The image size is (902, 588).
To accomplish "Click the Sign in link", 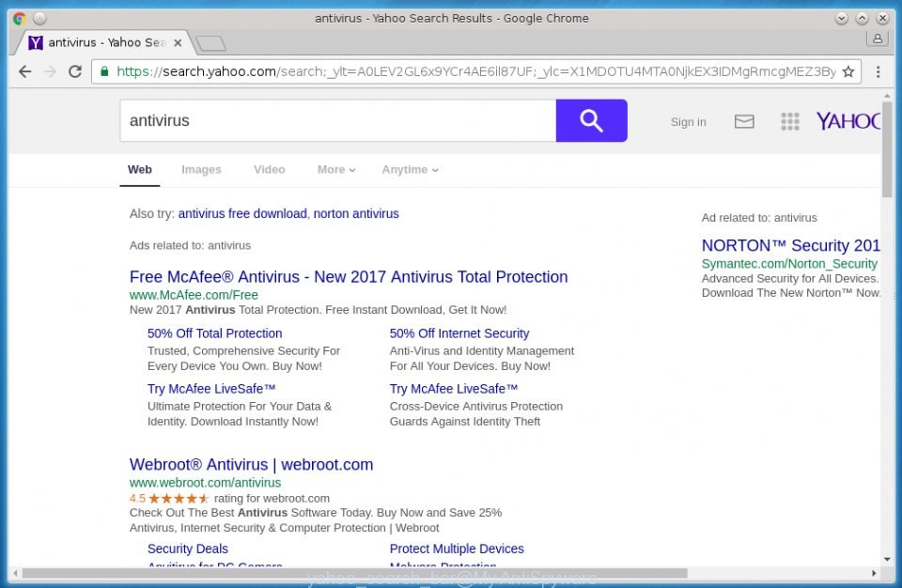I will [x=688, y=122].
